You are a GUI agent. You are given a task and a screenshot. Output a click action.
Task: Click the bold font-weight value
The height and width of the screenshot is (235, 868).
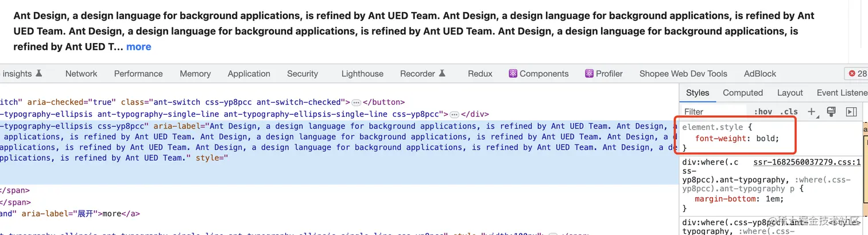[766, 138]
